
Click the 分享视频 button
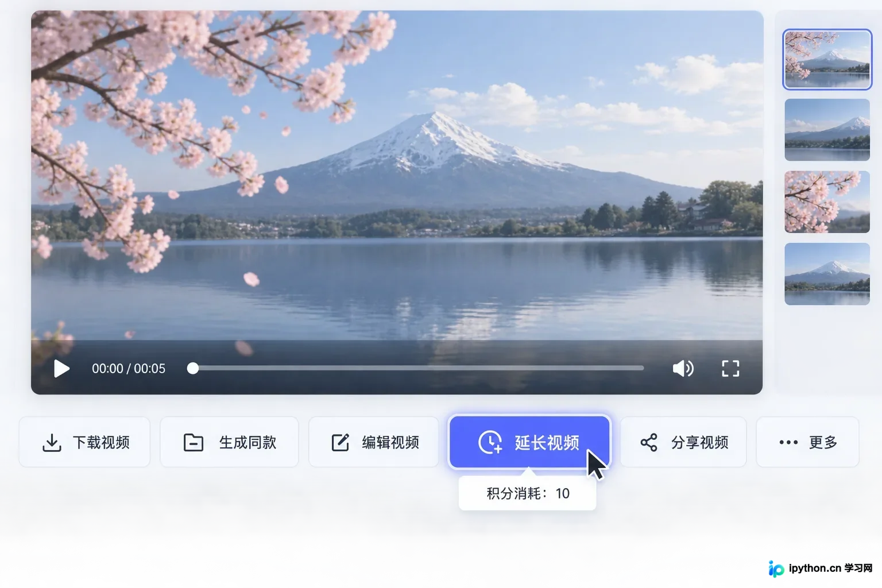tap(683, 442)
